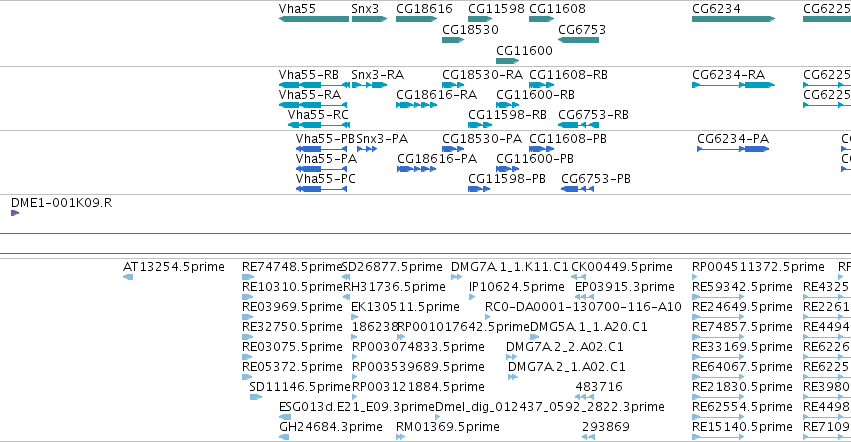The width and height of the screenshot is (851, 442).
Task: Click the SD11146.5prime EST
Action: coord(256,397)
